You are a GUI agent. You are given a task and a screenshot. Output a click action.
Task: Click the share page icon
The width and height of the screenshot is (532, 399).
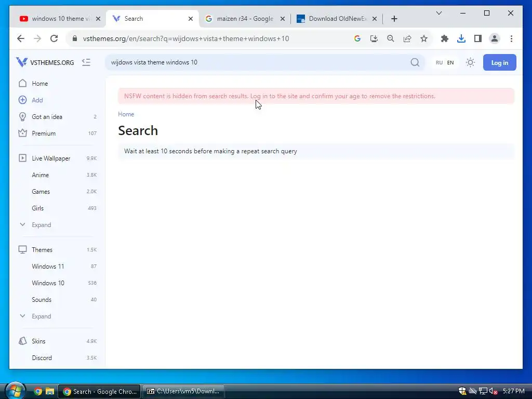[407, 38]
